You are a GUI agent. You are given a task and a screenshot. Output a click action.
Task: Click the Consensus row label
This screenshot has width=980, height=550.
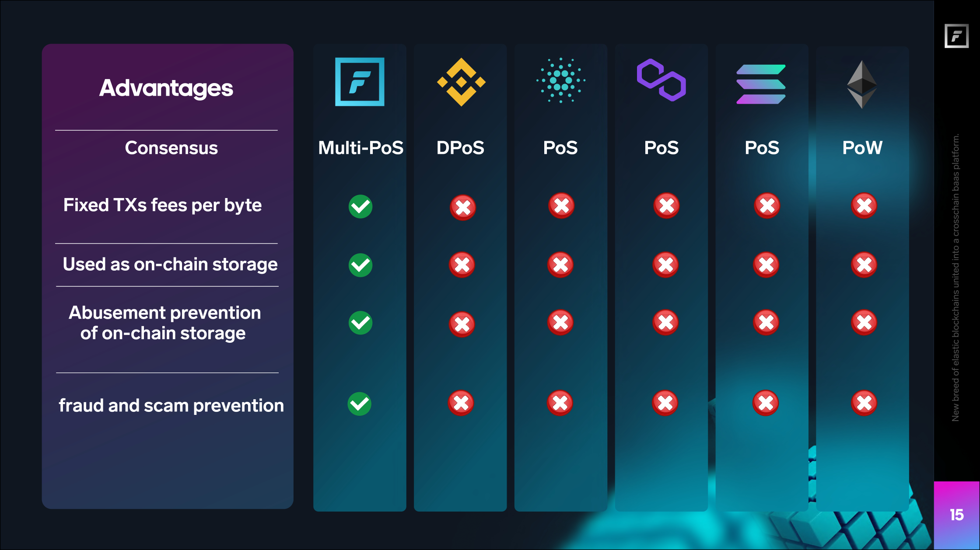tap(171, 148)
